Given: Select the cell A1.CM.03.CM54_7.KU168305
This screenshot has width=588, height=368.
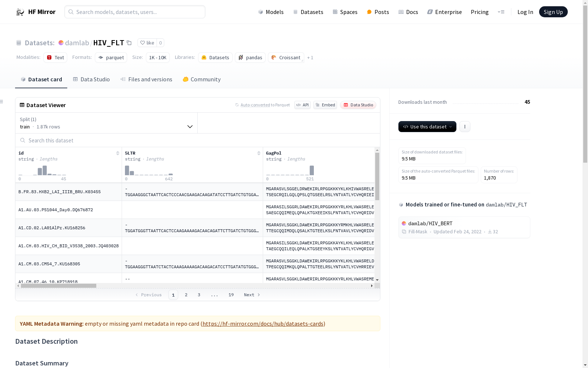Looking at the screenshot, I should pos(69,264).
